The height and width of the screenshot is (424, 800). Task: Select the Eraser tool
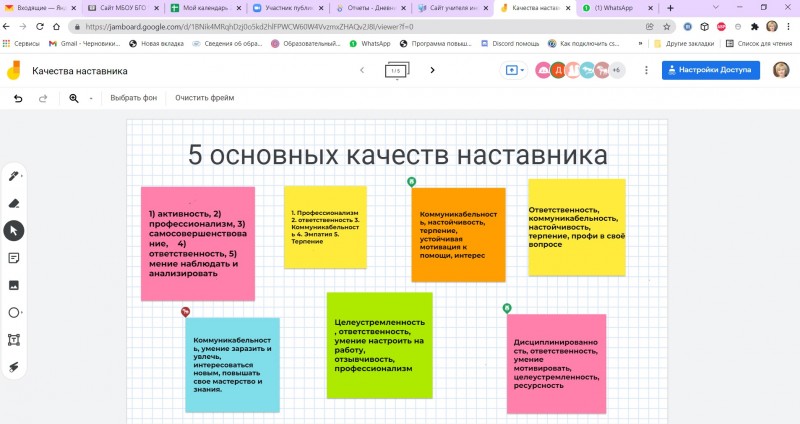pyautogui.click(x=14, y=203)
